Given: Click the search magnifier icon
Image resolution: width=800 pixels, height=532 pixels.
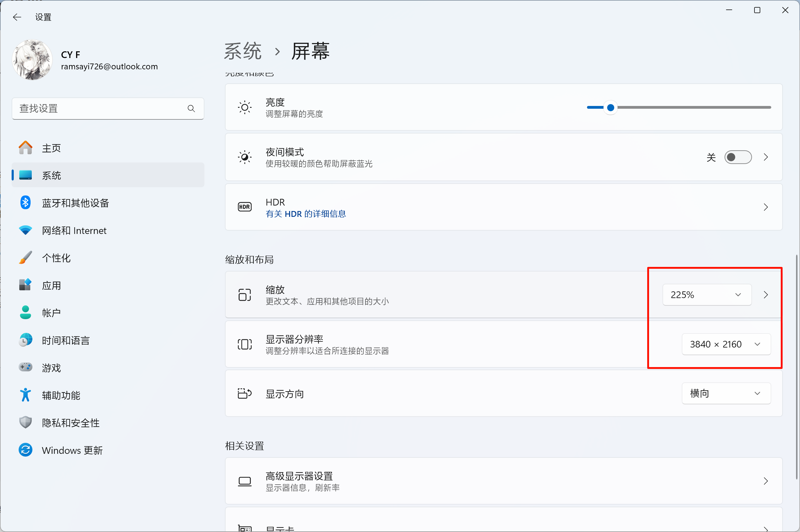Looking at the screenshot, I should click(191, 109).
